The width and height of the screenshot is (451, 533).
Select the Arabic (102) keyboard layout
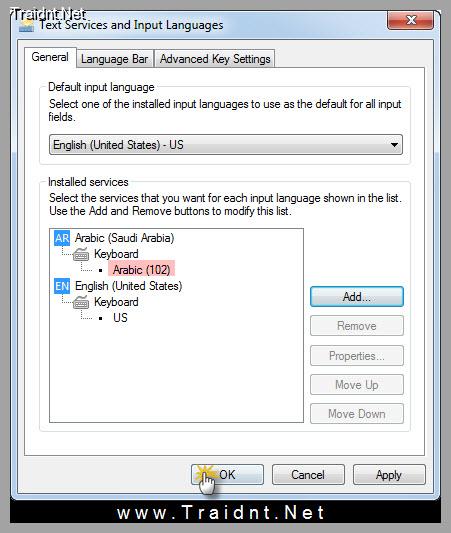(x=141, y=270)
